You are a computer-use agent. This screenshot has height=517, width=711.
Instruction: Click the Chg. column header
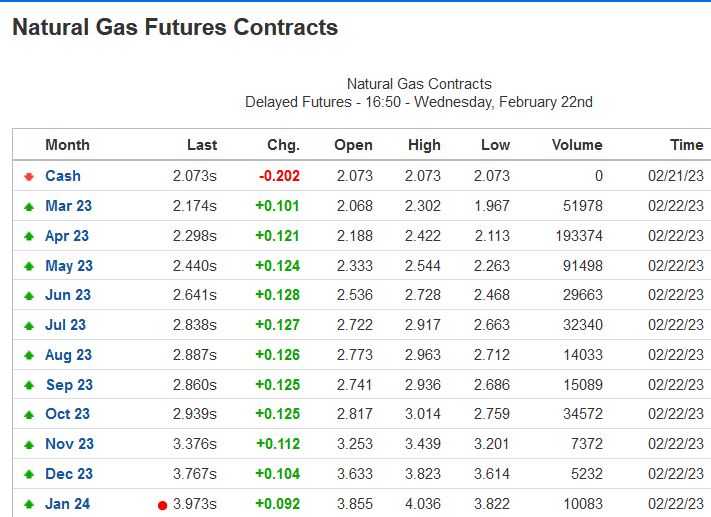point(283,145)
